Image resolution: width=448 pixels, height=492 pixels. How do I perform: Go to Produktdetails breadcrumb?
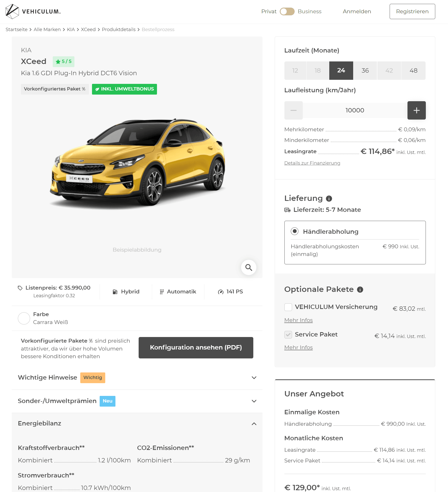point(119,30)
